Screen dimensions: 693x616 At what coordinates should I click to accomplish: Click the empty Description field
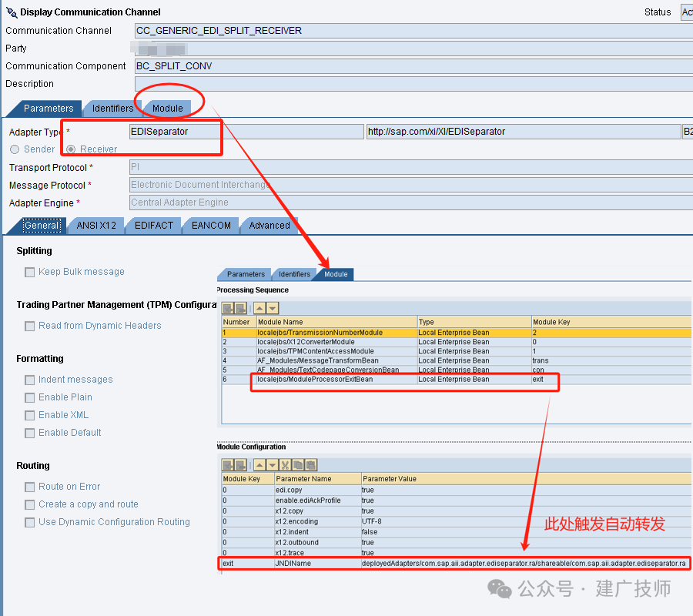pyautogui.click(x=413, y=84)
